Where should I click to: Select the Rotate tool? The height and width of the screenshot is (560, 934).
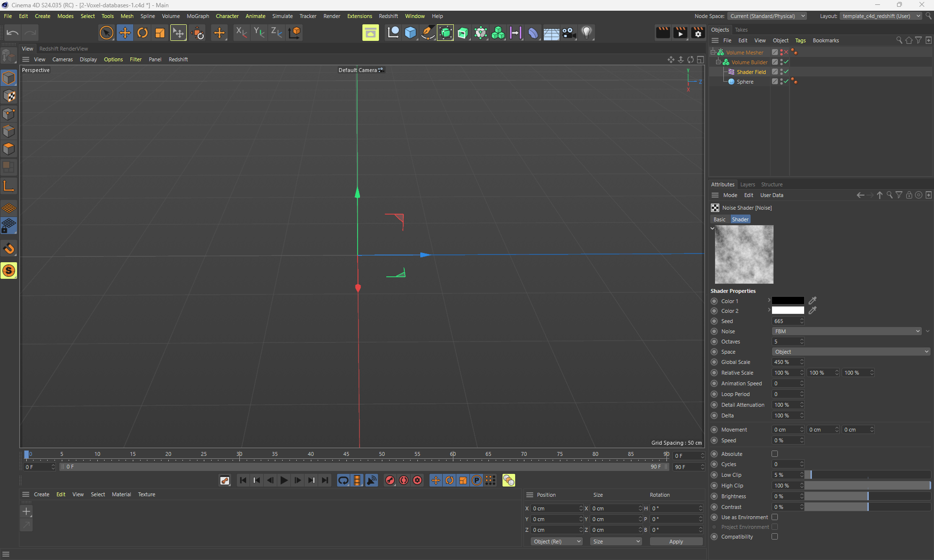(143, 33)
